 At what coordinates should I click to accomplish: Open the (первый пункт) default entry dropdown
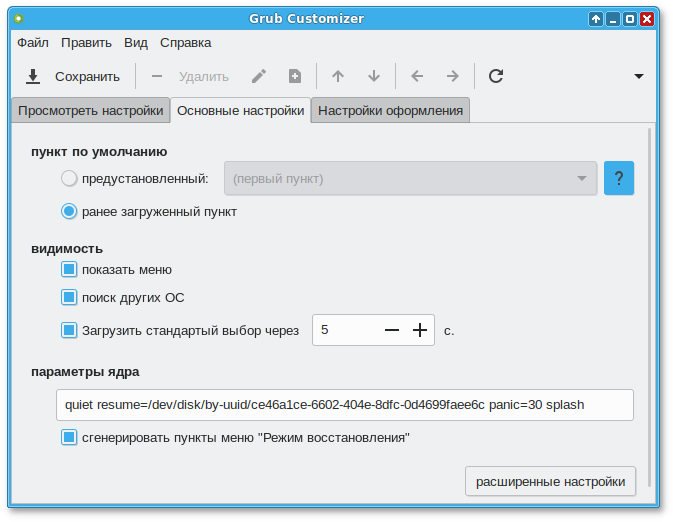point(410,178)
